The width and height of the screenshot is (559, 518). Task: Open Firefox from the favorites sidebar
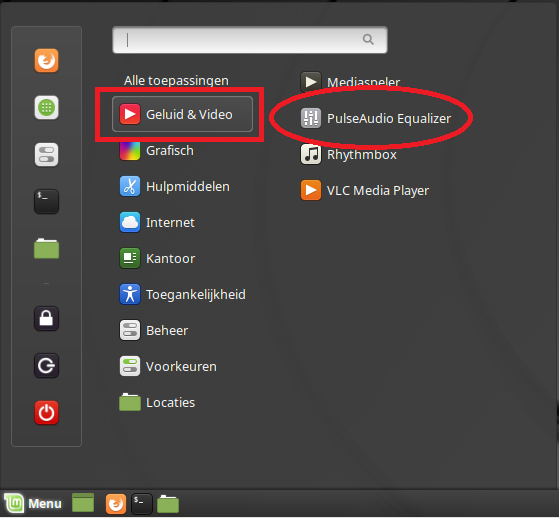(46, 60)
